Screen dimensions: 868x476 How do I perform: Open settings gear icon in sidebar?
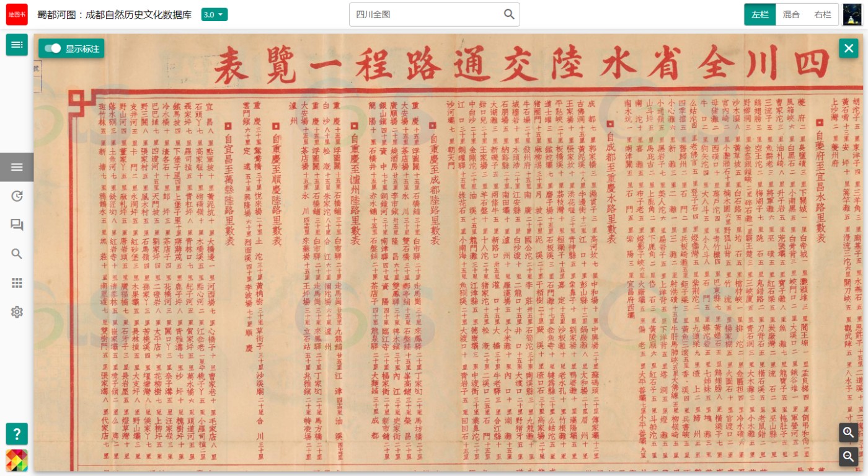click(17, 312)
